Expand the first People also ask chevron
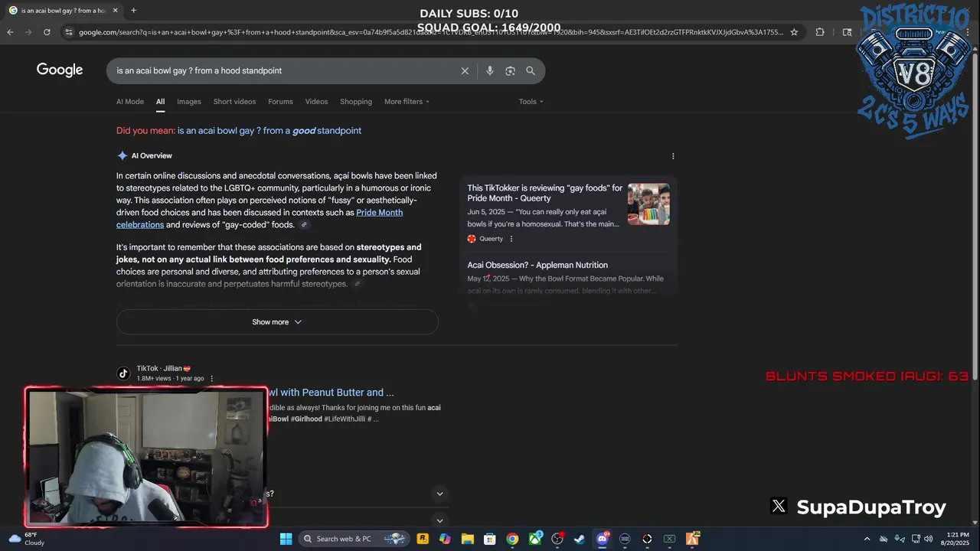Screen dimensions: 980x551 pyautogui.click(x=439, y=494)
